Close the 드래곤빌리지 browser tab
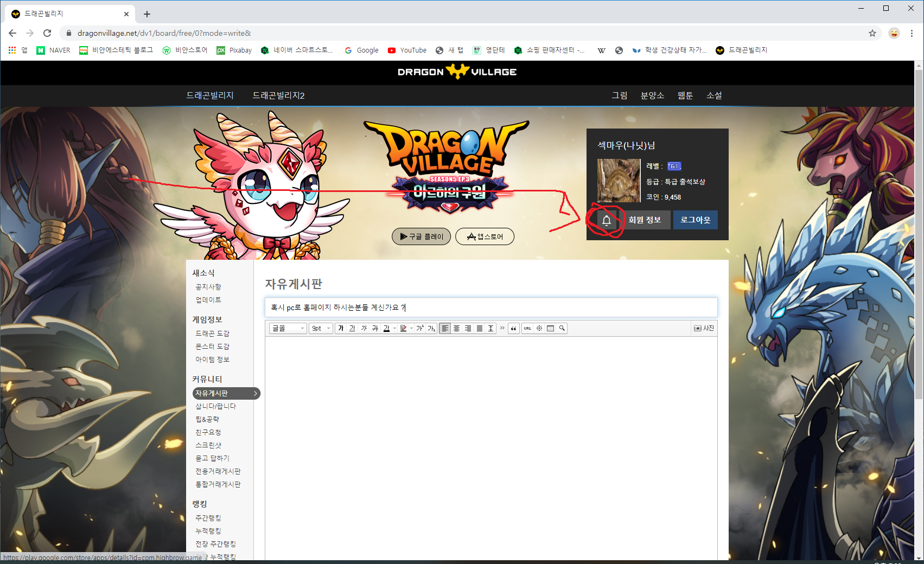The image size is (924, 564). [126, 14]
